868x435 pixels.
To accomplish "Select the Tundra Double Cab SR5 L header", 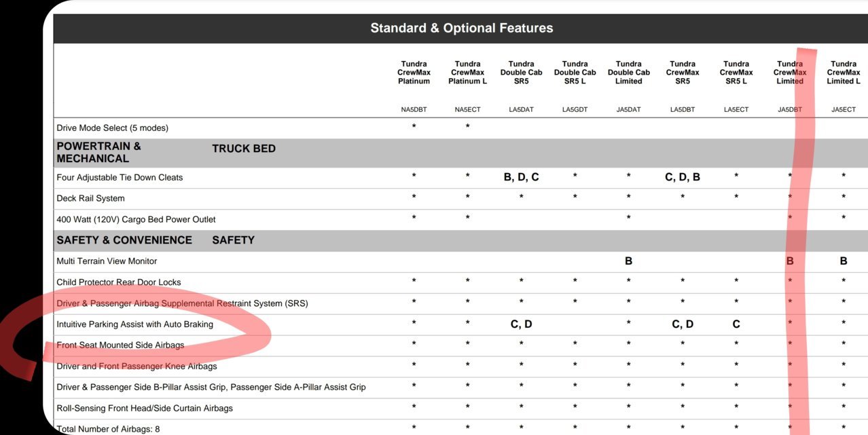I will (575, 73).
